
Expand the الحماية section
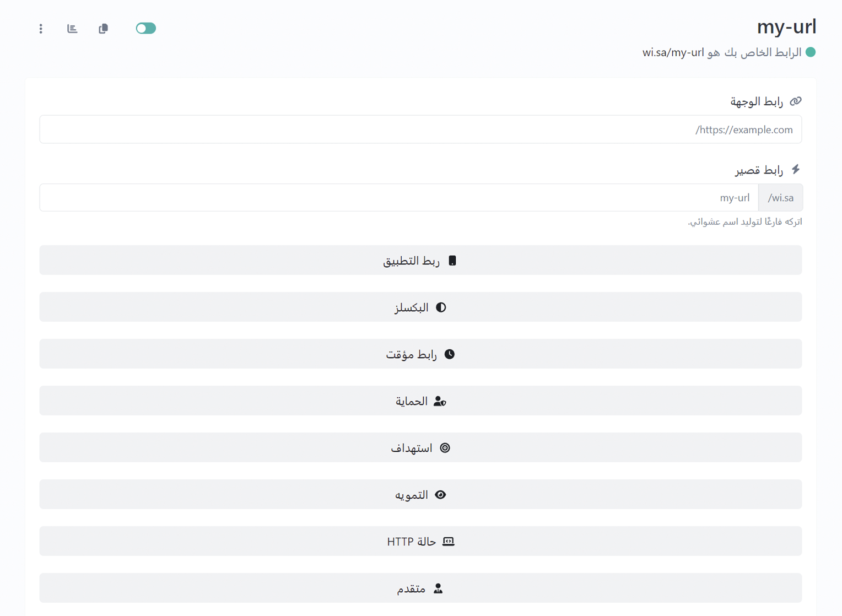[x=420, y=401]
